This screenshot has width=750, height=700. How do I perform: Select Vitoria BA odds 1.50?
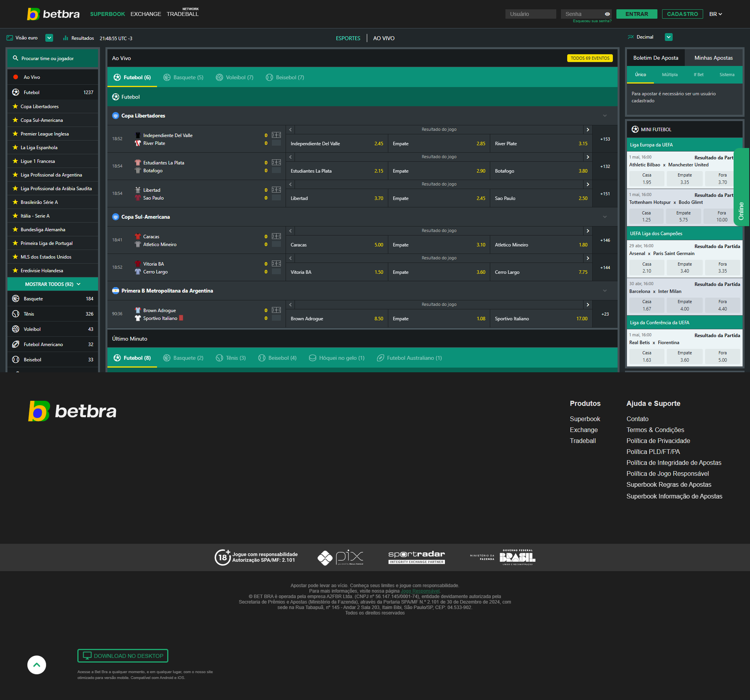(337, 272)
